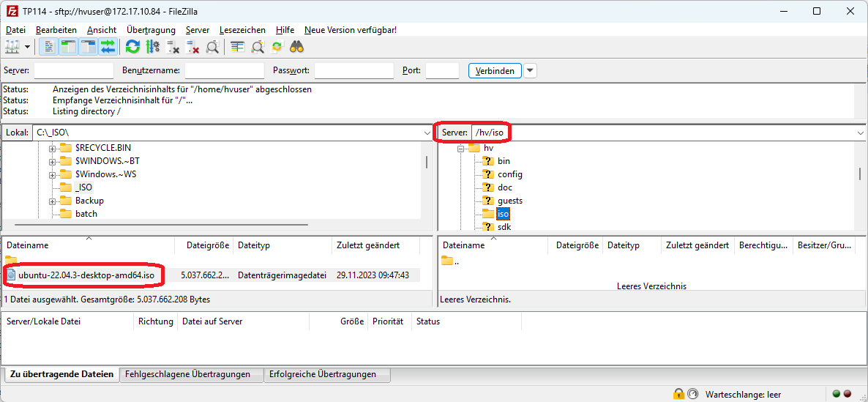This screenshot has height=402, width=868.
Task: Switch to Erfolgreiche Übertragungen tab
Action: click(327, 375)
